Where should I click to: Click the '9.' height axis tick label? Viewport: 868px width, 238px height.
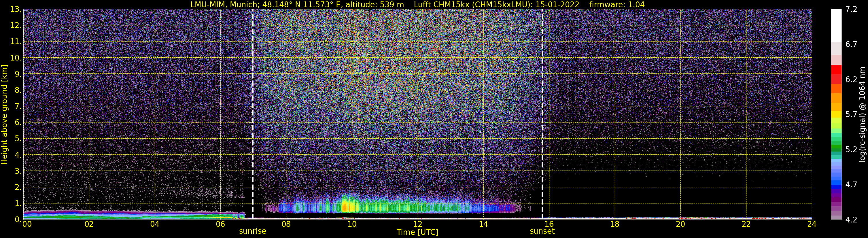[x=18, y=74]
